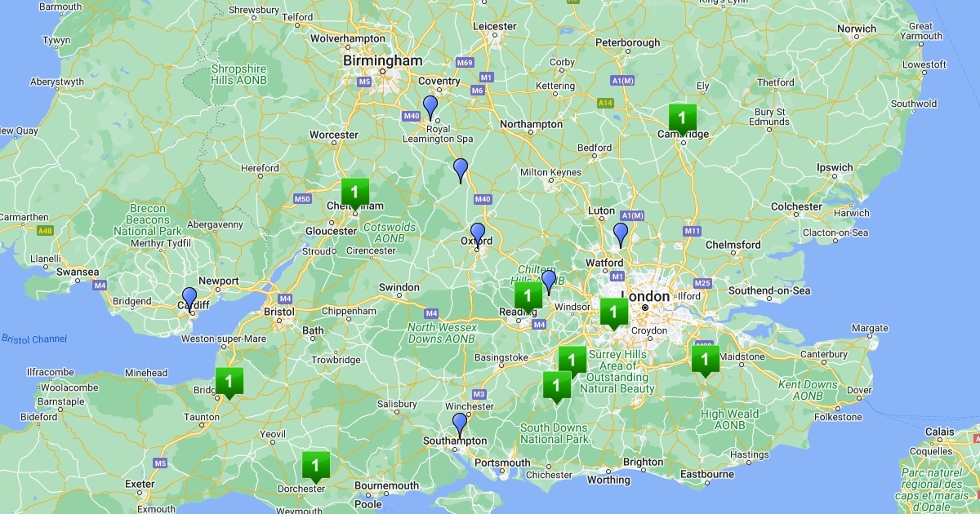This screenshot has width=980, height=514.
Task: Select the blue pin between Leamington and Oxford
Action: click(x=461, y=170)
